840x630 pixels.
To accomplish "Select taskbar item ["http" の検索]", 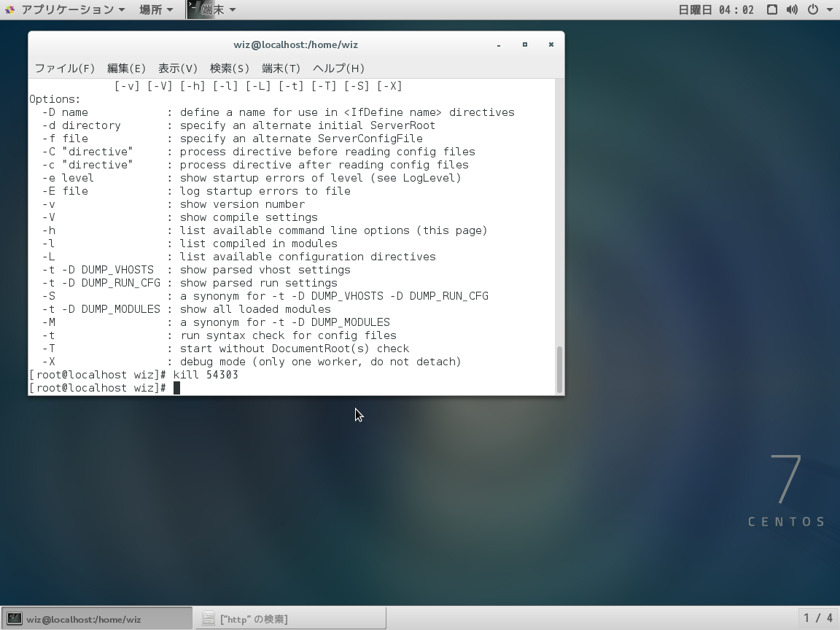I will (291, 619).
